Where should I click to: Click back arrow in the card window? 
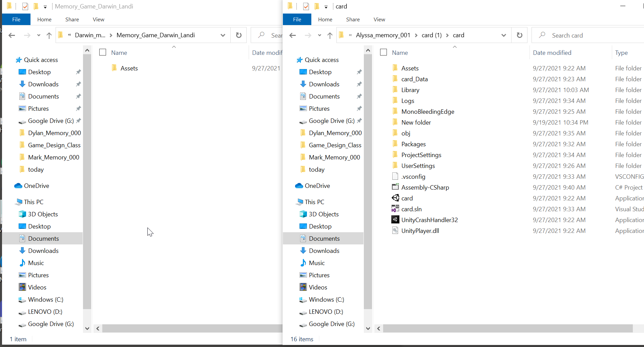[x=293, y=35]
